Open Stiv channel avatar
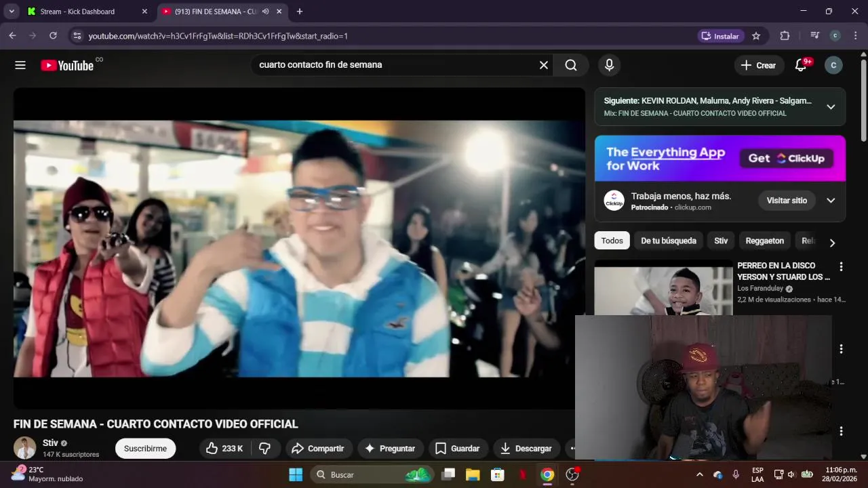The width and height of the screenshot is (868, 488). [25, 448]
